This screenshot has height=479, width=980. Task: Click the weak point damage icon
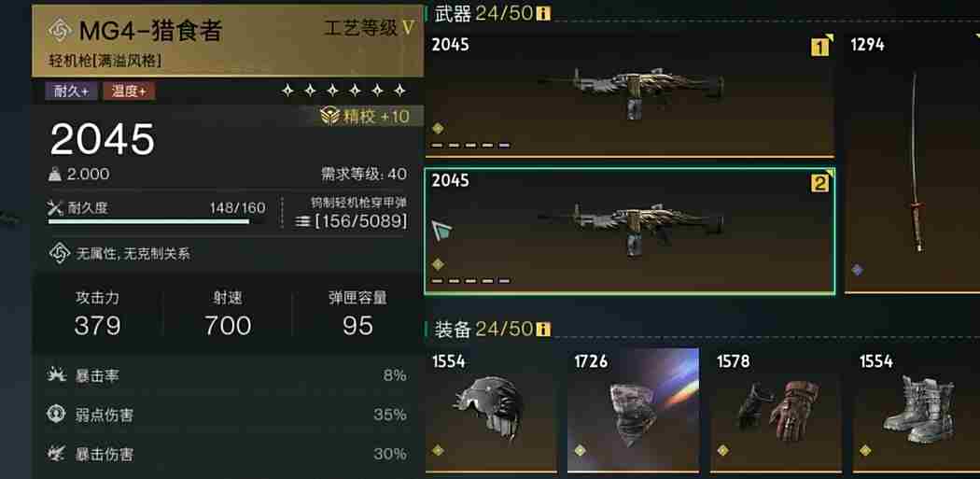click(x=57, y=414)
